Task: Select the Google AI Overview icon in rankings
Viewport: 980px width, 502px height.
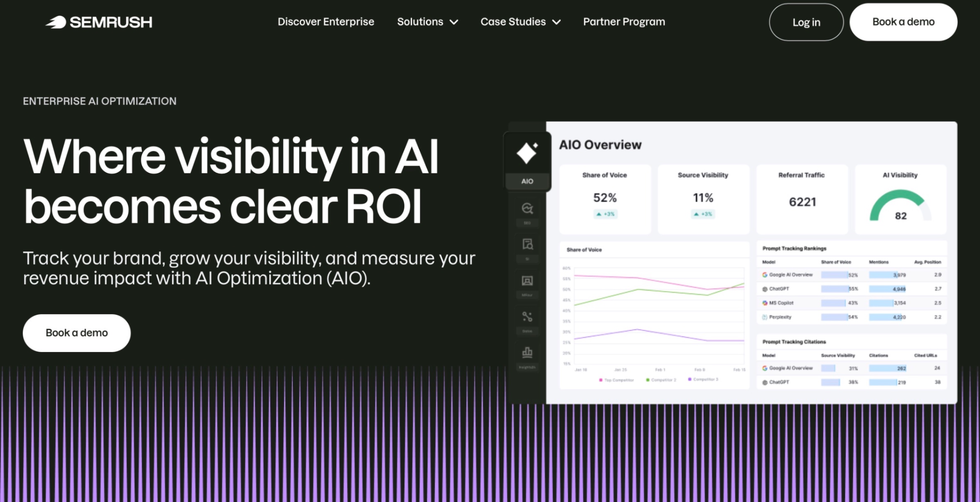Action: point(765,275)
